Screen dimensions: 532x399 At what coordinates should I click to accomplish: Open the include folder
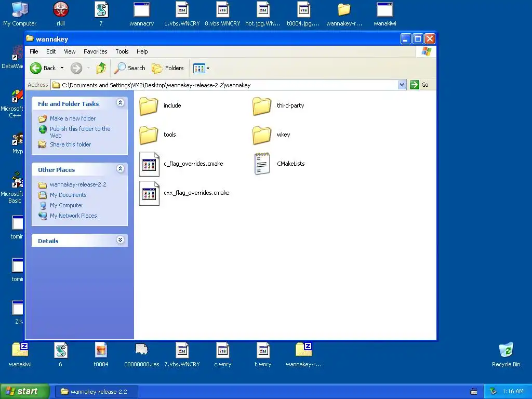(149, 106)
